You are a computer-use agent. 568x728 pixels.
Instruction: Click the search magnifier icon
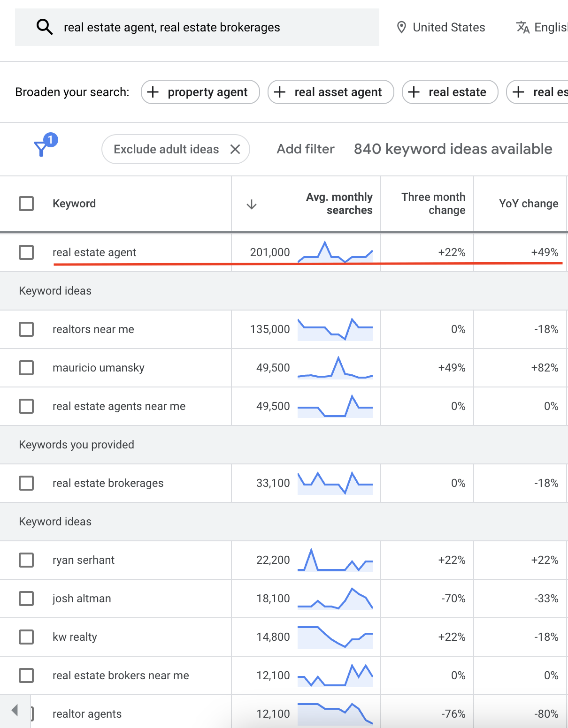point(45,27)
